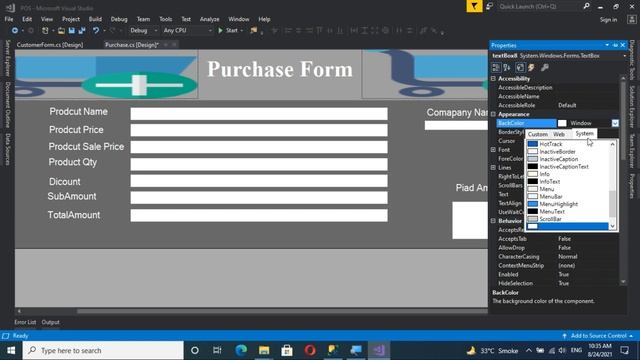Choose the InactiveCaptionText system color

coord(567,167)
